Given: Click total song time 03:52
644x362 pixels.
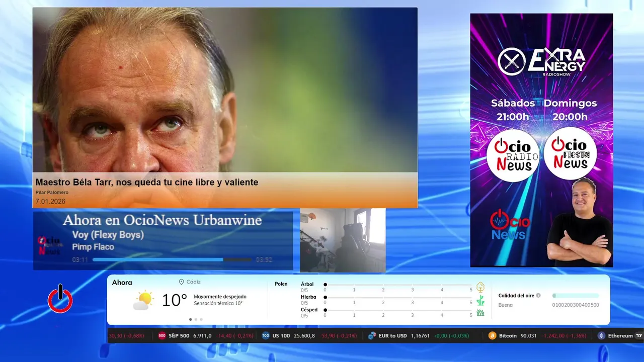Looking at the screenshot, I should (264, 260).
